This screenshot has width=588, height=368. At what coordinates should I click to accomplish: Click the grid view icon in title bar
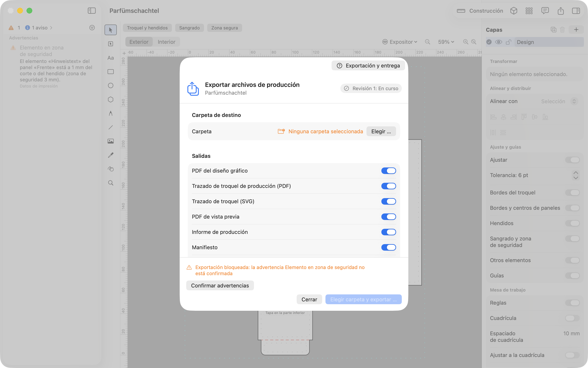(529, 11)
